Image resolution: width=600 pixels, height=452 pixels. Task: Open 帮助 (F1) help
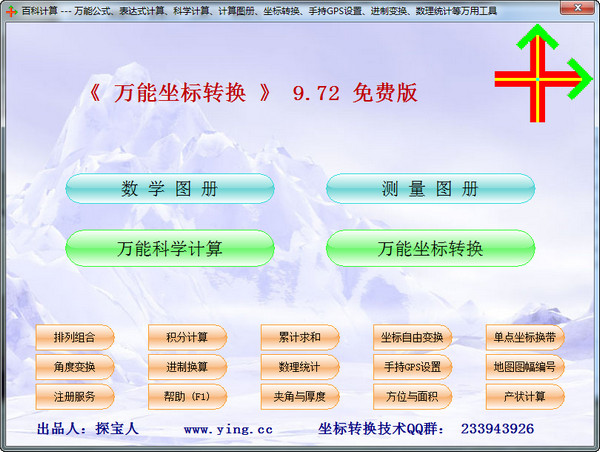click(188, 397)
